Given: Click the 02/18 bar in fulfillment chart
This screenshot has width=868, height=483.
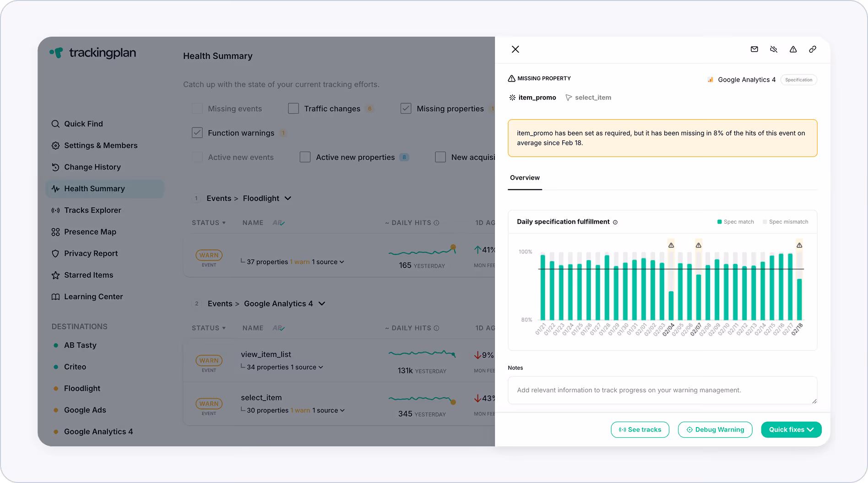Looking at the screenshot, I should 799,299.
